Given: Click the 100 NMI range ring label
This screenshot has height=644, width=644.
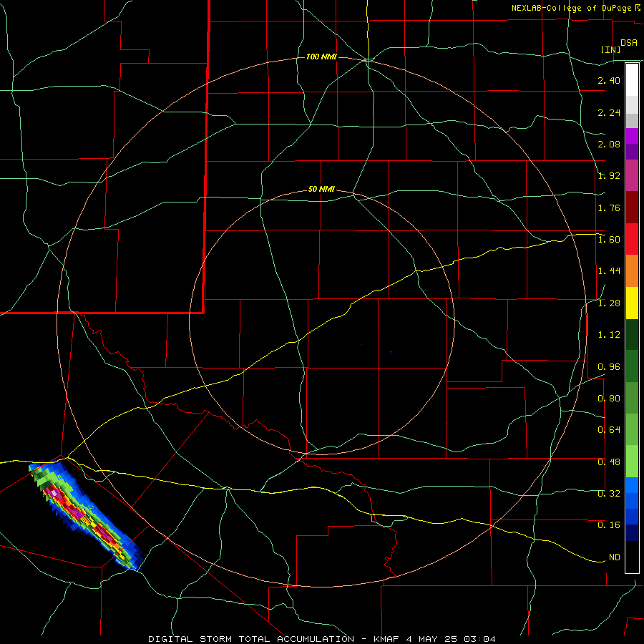Looking at the screenshot, I should pos(321,57).
